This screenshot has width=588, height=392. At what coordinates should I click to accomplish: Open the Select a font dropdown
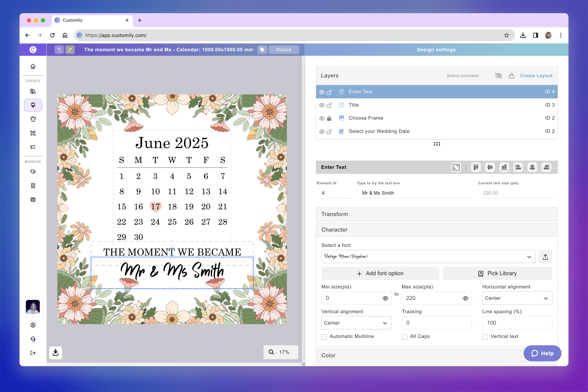tap(428, 257)
